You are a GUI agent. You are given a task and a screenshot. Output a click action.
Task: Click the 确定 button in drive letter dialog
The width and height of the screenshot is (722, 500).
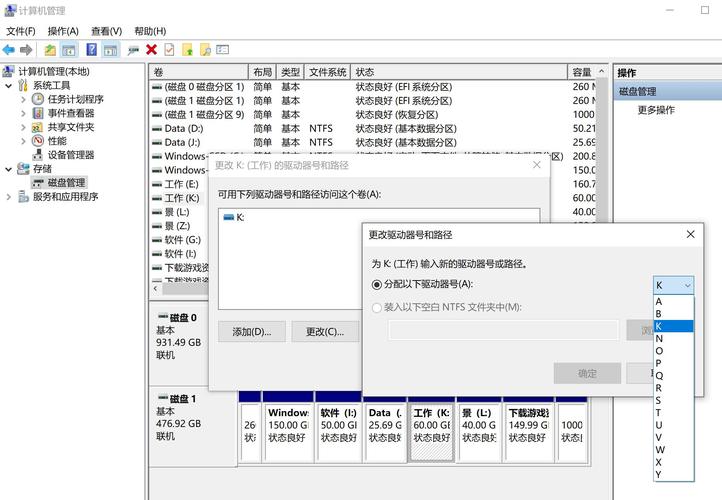coord(587,373)
